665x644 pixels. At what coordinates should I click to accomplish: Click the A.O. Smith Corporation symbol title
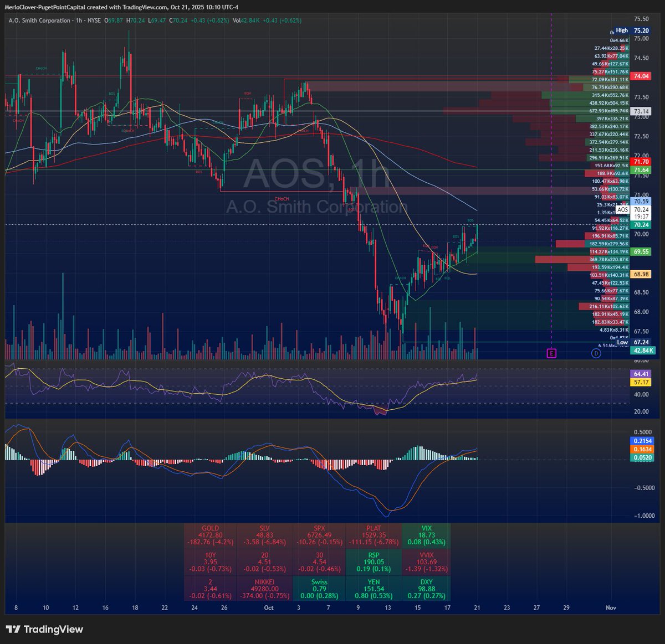[39, 20]
